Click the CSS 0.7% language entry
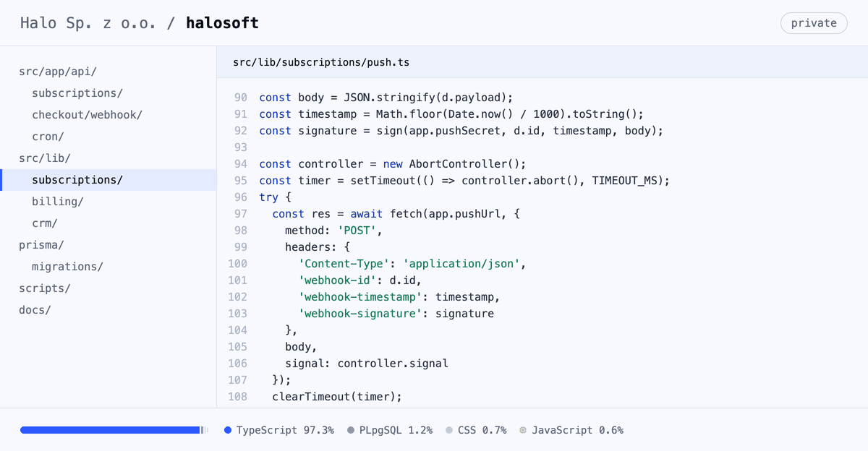The image size is (868, 451). [x=476, y=430]
